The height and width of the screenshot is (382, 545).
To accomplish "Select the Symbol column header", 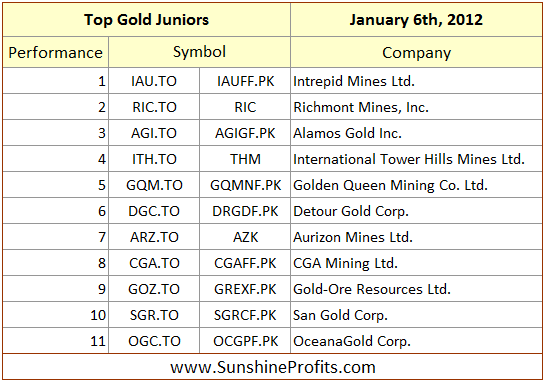I will pos(200,52).
